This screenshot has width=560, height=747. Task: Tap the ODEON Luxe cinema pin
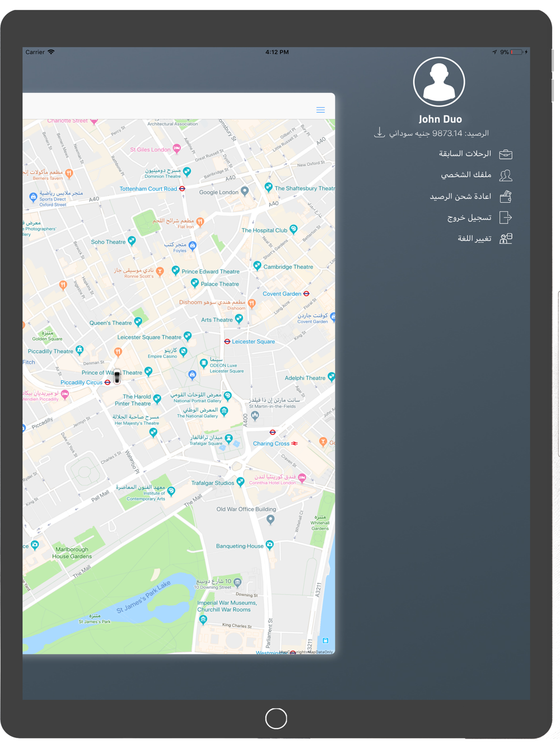204,363
